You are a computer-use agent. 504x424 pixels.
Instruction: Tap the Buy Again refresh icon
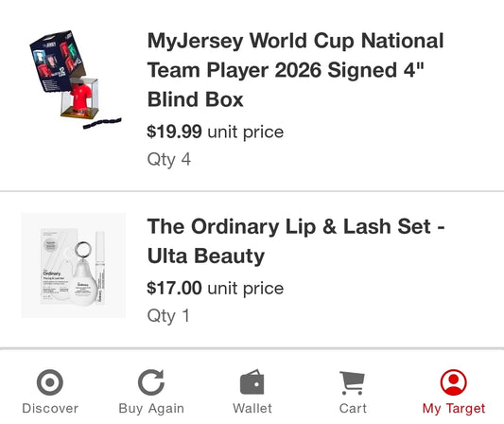coord(151,382)
